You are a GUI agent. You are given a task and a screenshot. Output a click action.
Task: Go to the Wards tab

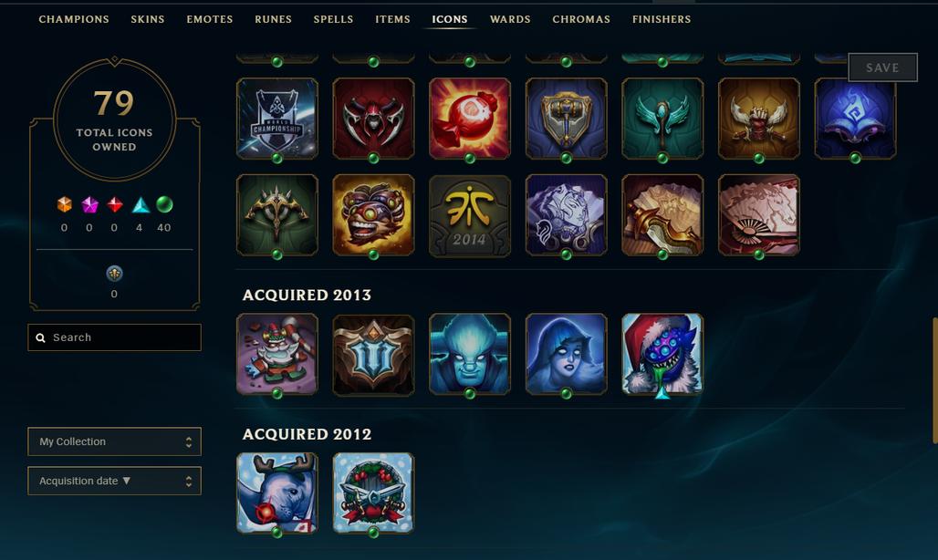point(510,19)
